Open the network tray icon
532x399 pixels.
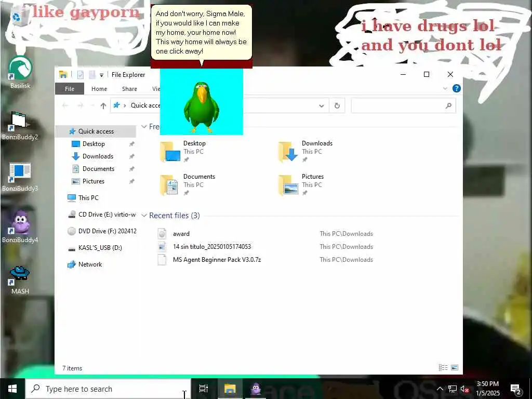tap(452, 389)
